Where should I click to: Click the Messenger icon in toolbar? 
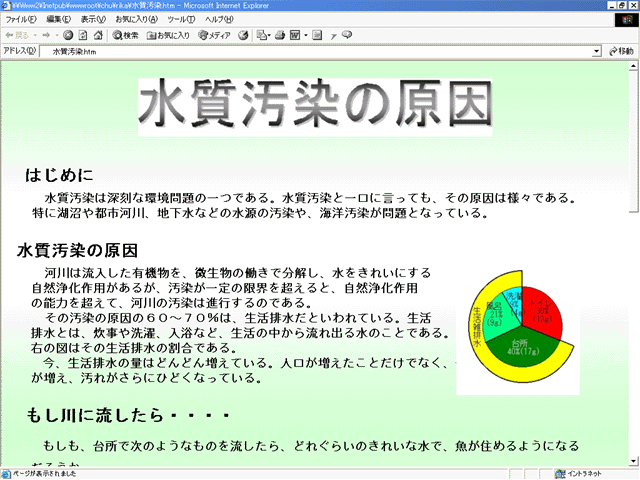point(347,35)
